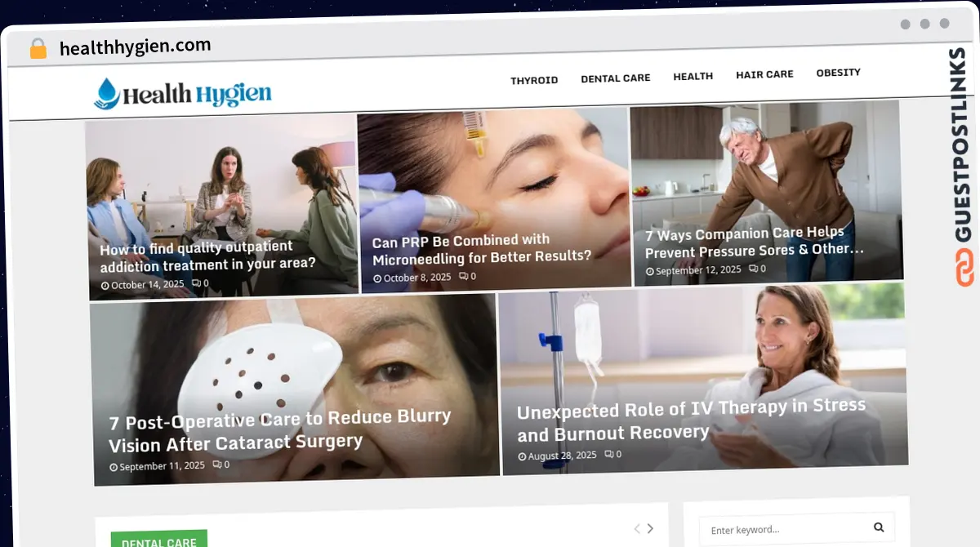Open article on outpatient addiction treatment
The width and height of the screenshot is (980, 547).
tap(207, 256)
